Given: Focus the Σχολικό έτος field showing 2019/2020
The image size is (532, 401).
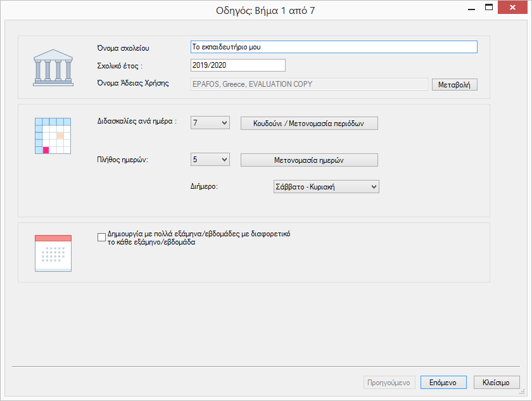Looking at the screenshot, I should coord(237,65).
